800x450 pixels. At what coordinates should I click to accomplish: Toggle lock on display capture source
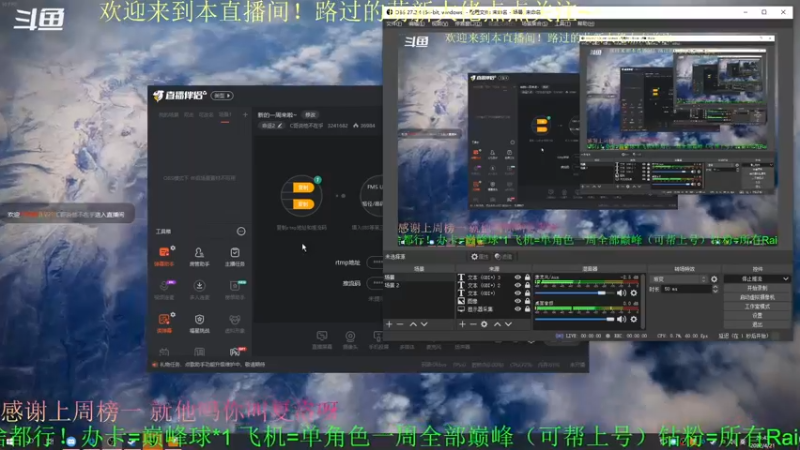tap(528, 309)
